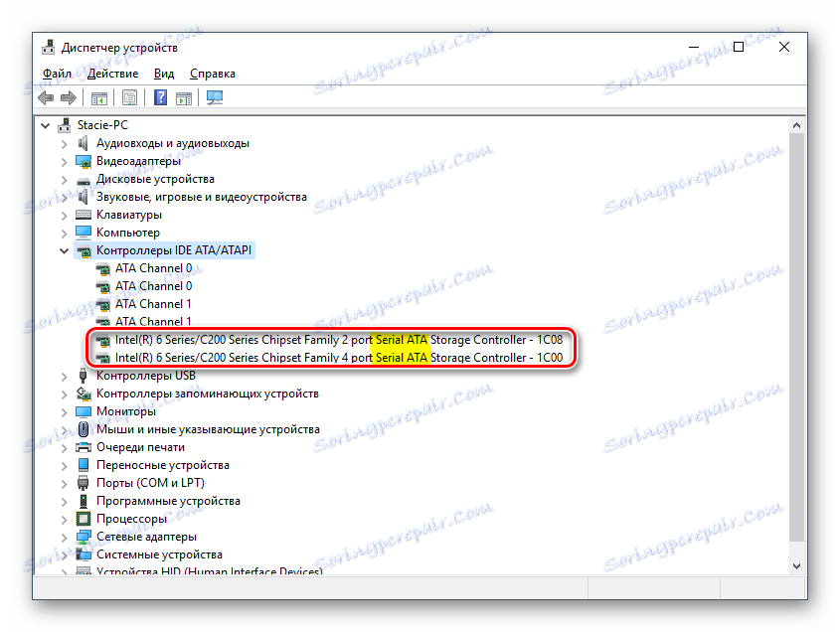Click the Программные устройства icon
The image size is (840, 632).
(84, 501)
